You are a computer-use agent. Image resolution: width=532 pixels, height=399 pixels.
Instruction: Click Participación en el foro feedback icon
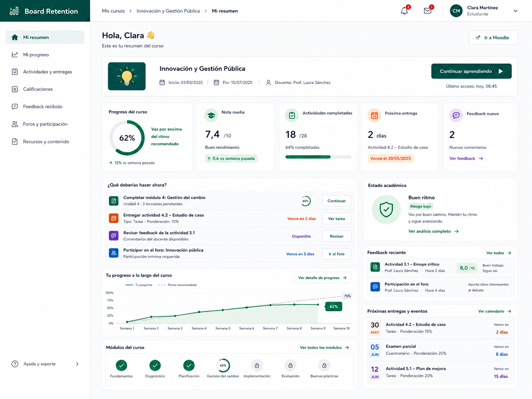coord(375,287)
